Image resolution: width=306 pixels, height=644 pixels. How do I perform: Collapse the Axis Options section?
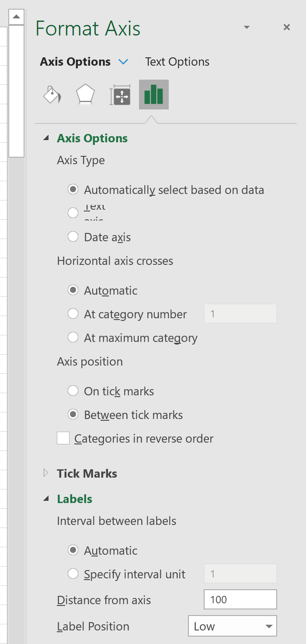(46, 137)
